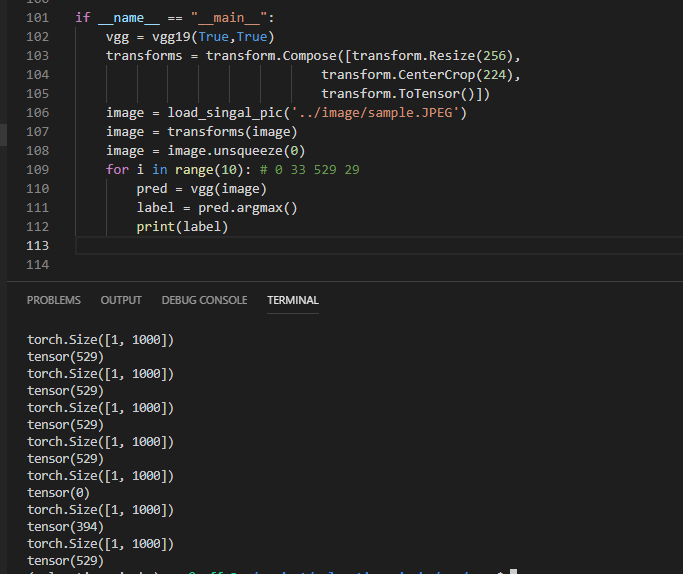The image size is (683, 574).
Task: Click 'print(label)' on line 112
Action: click(x=182, y=227)
